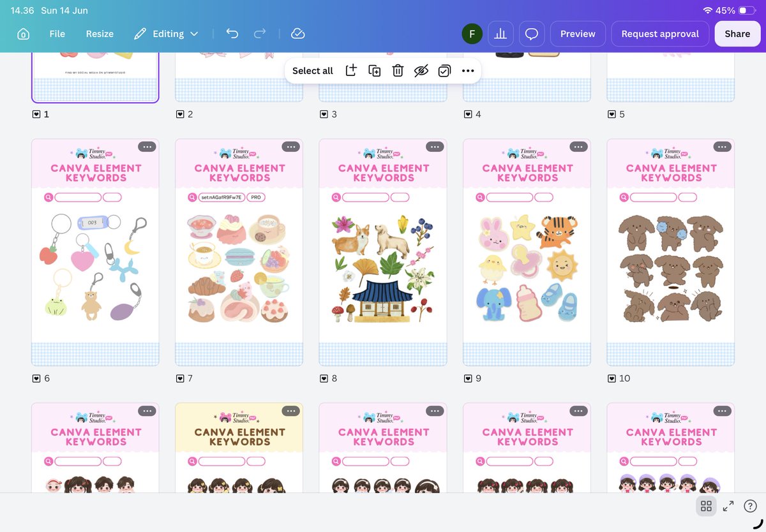
Task: Click notes icon beside page 7
Action: pos(180,378)
